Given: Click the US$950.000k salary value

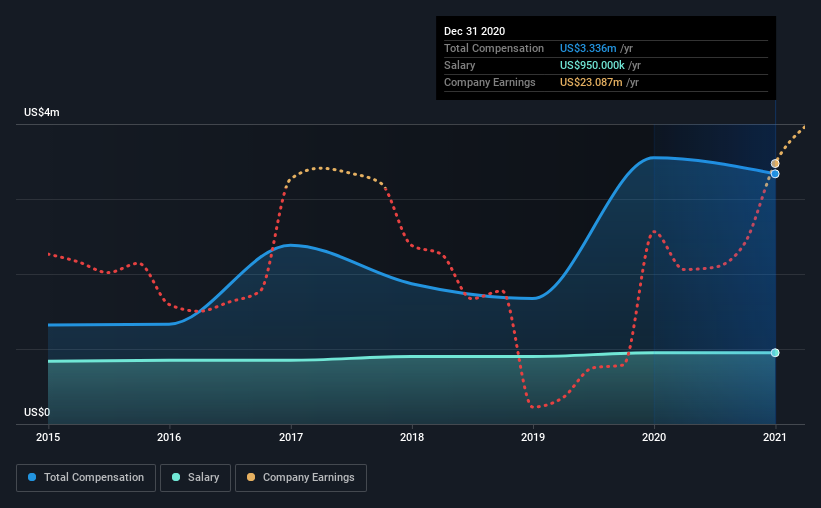Looking at the screenshot, I should pyautogui.click(x=592, y=65).
